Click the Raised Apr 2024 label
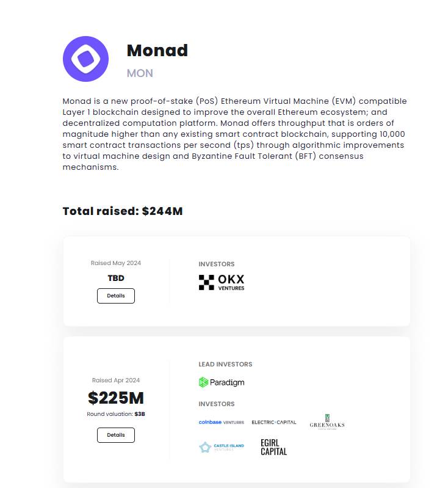This screenshot has height=488, width=448. pos(116,381)
